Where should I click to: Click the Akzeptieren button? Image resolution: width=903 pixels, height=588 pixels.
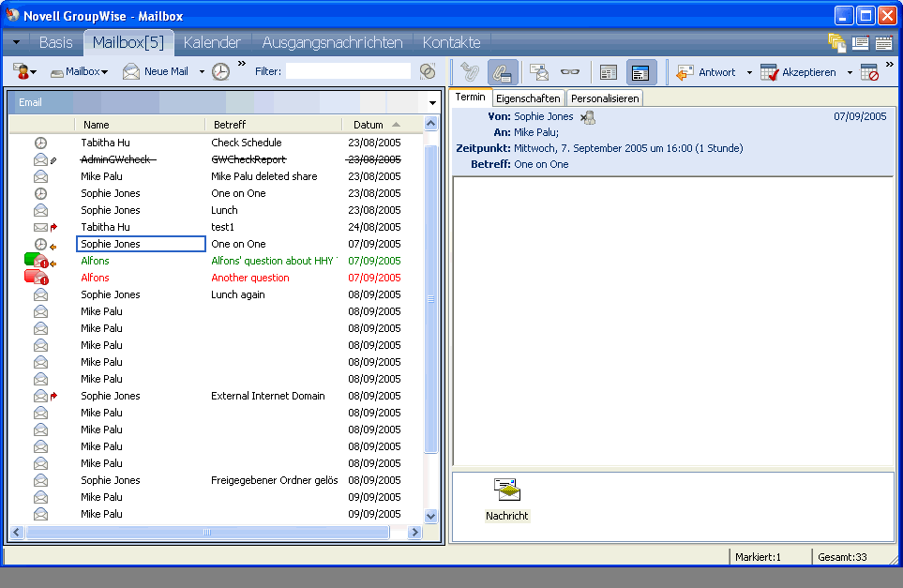(799, 72)
